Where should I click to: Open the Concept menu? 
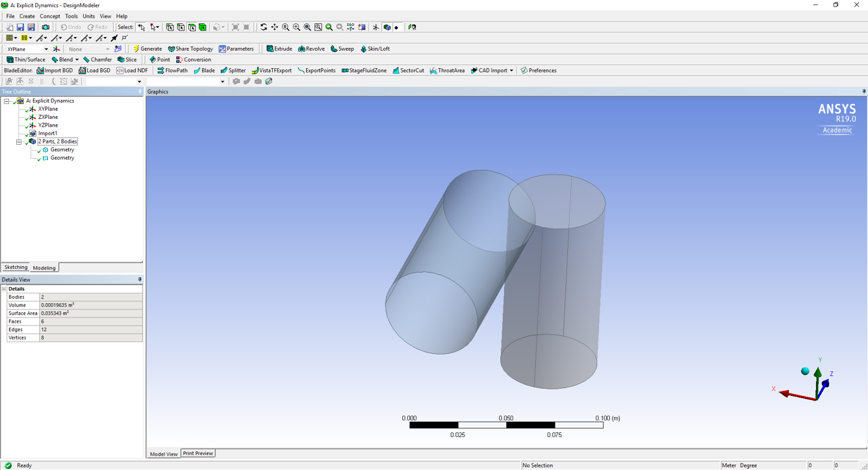(50, 16)
